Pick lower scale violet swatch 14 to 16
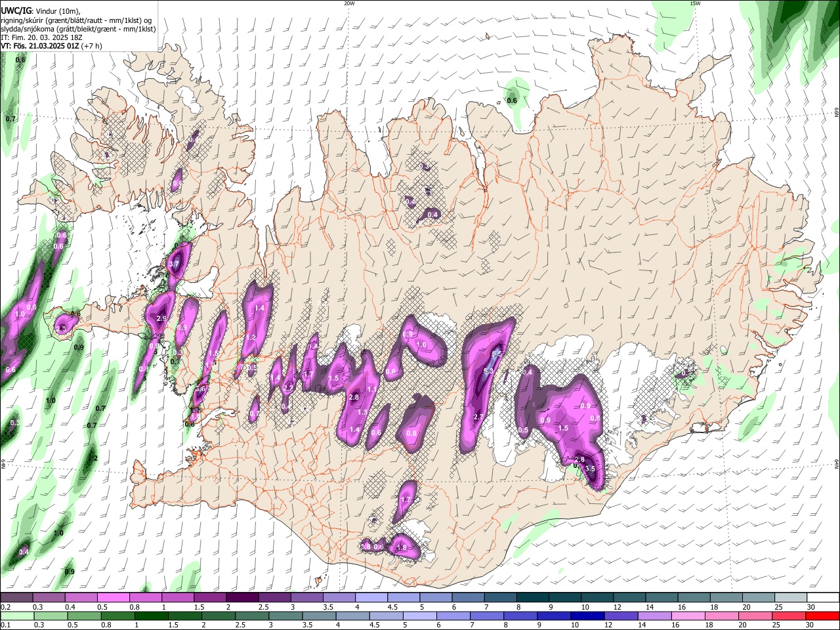 (x=656, y=616)
